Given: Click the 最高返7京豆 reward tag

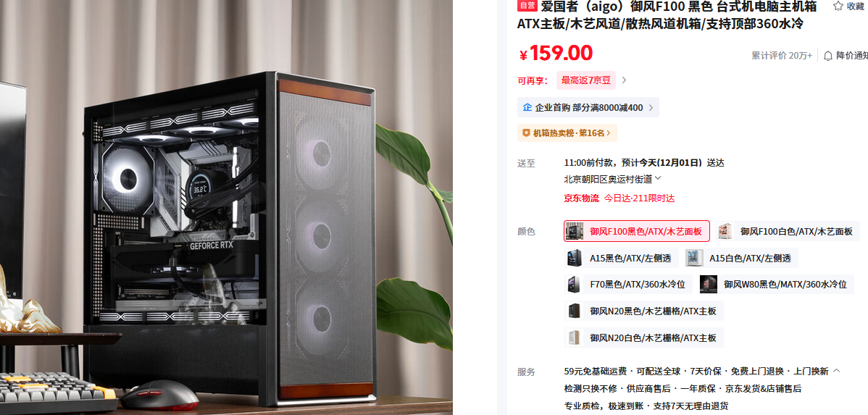Looking at the screenshot, I should 585,80.
